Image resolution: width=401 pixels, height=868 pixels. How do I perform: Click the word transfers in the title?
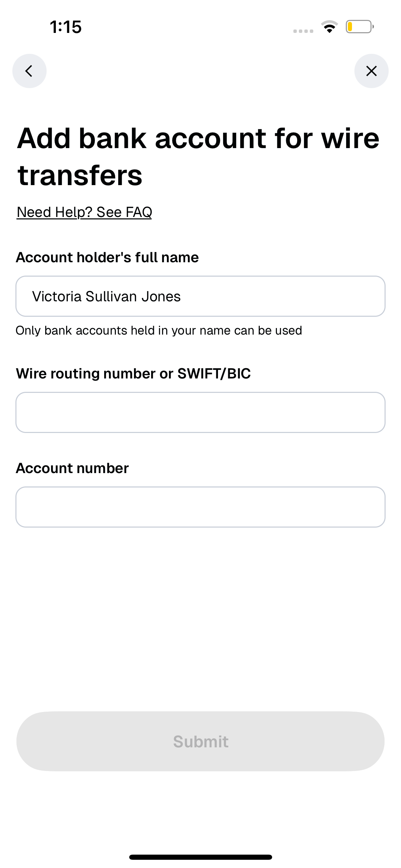(x=80, y=175)
